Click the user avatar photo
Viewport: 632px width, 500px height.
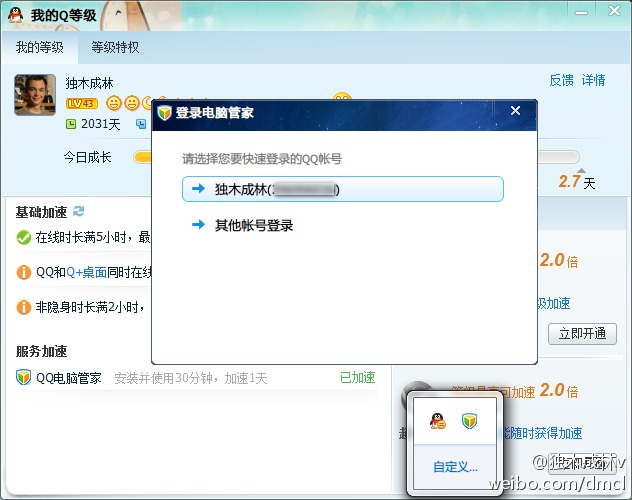pyautogui.click(x=35, y=95)
